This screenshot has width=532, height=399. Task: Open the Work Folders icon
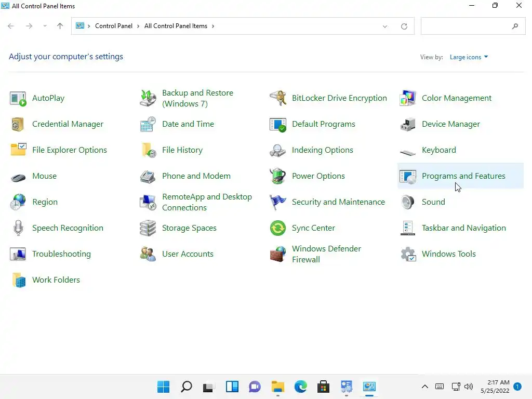(19, 280)
